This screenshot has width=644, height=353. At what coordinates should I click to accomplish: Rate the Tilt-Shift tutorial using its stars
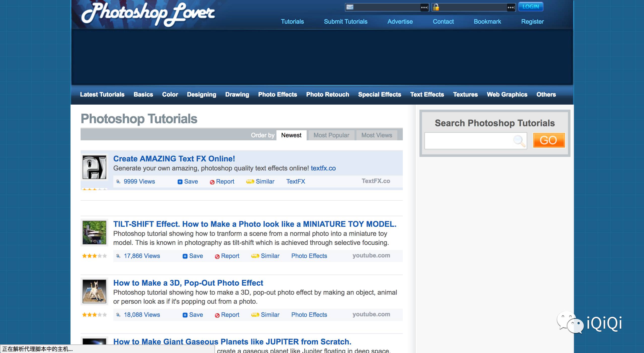(94, 256)
